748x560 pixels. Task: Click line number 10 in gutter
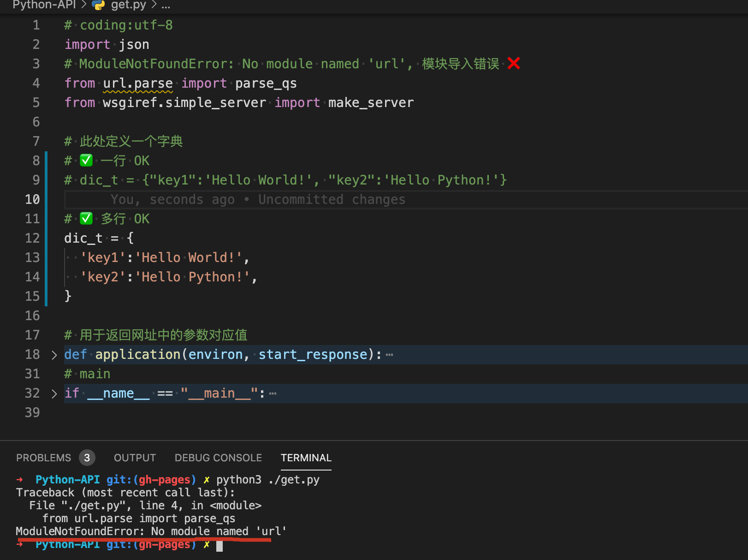[32, 199]
